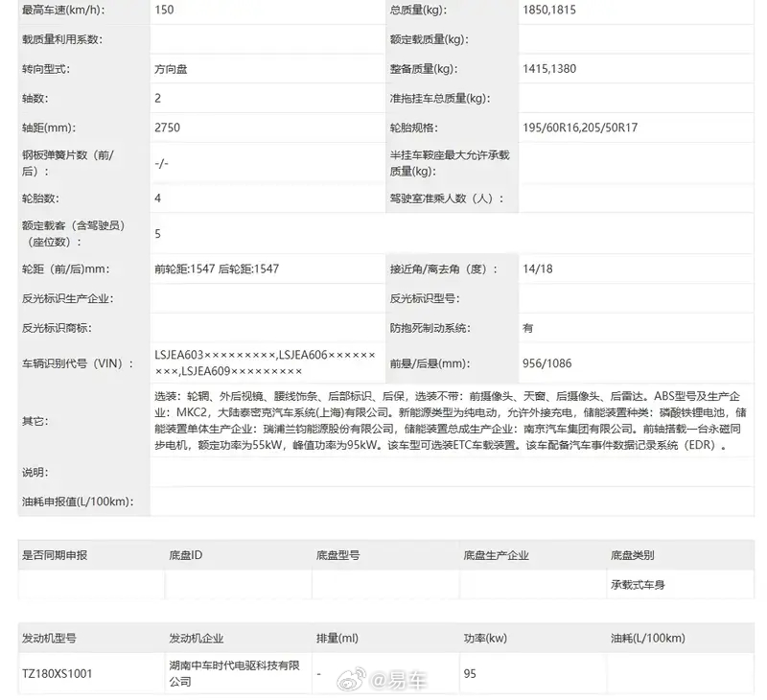Select the 半挂车鞍座最大允许承载质量 label
767x700 pixels.
coord(449,163)
